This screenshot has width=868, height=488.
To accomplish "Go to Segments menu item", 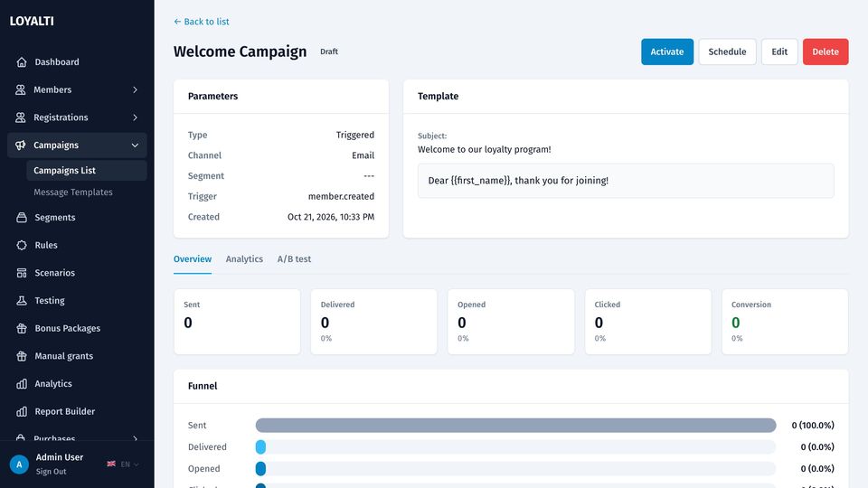I will [77, 218].
